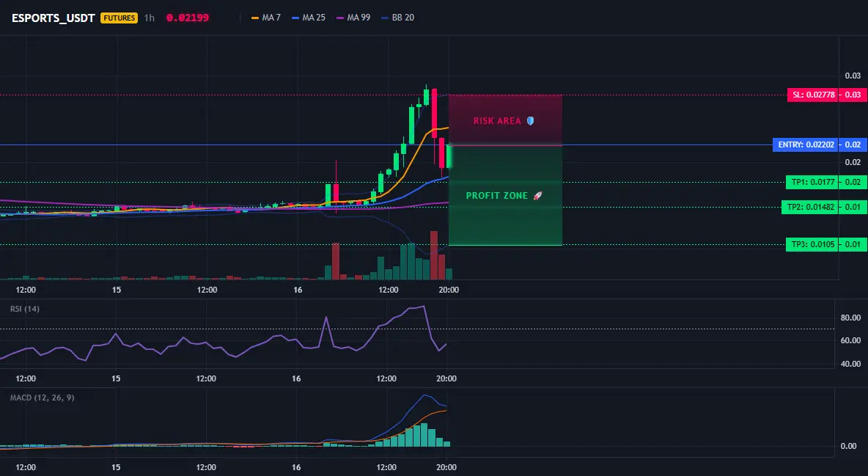This screenshot has height=476, width=868.
Task: Click the PROFIT ZONE label
Action: tap(496, 196)
